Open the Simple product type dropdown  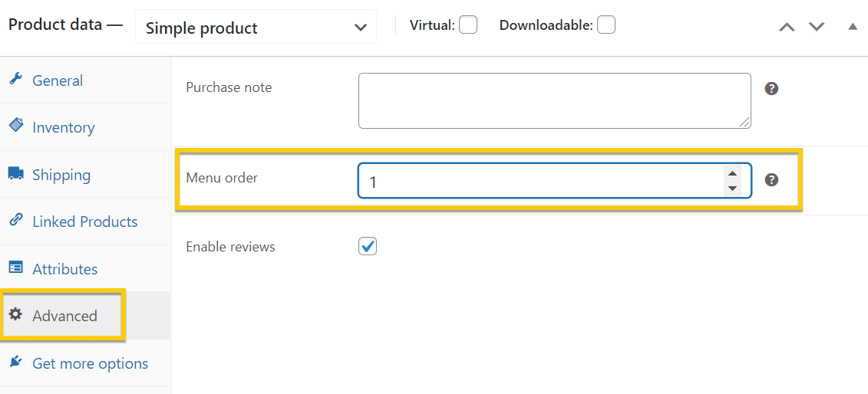pyautogui.click(x=256, y=27)
